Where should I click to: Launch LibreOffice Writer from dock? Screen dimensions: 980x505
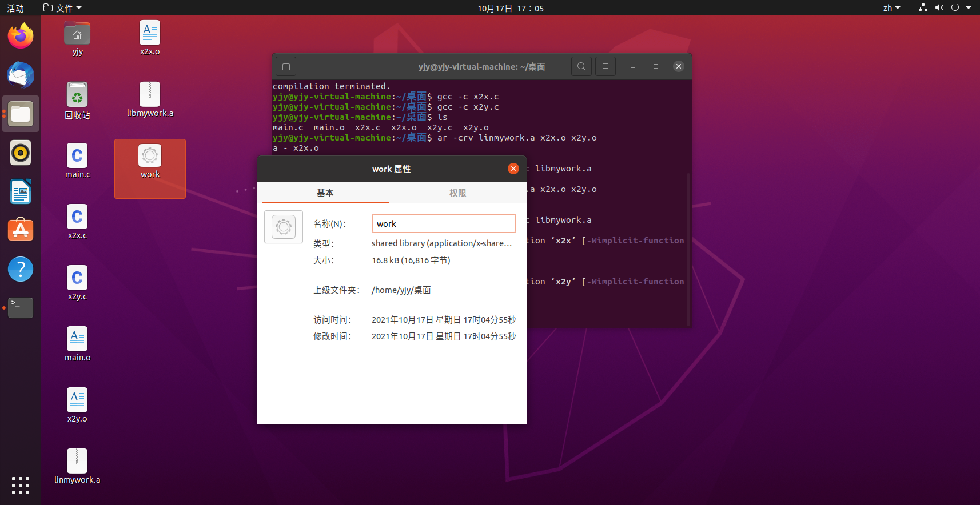click(x=21, y=191)
